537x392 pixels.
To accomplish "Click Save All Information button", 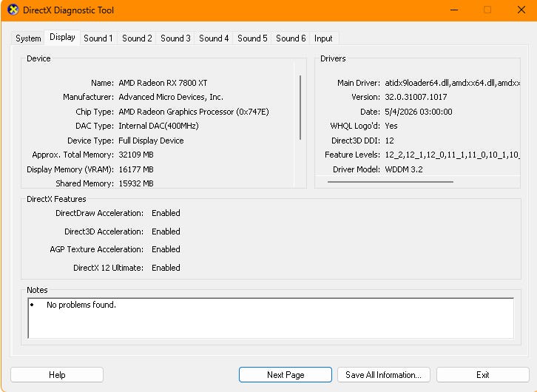I will (384, 375).
